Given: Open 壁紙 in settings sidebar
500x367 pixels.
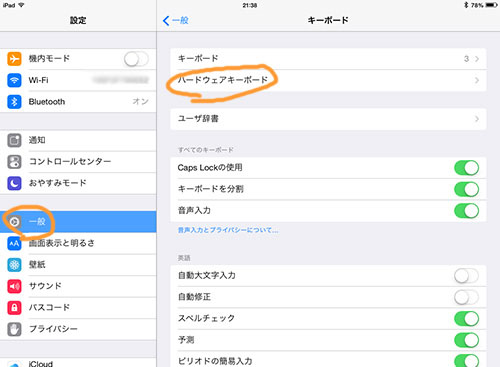Looking at the screenshot, I should click(x=78, y=265).
